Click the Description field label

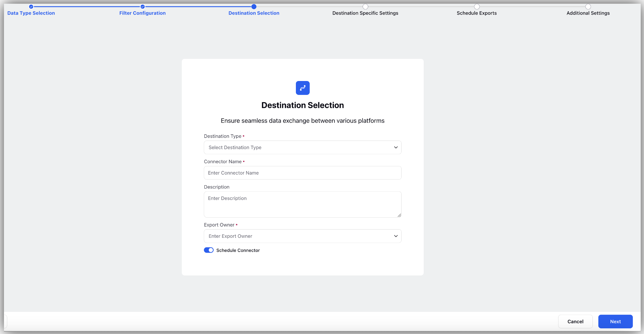pos(217,187)
